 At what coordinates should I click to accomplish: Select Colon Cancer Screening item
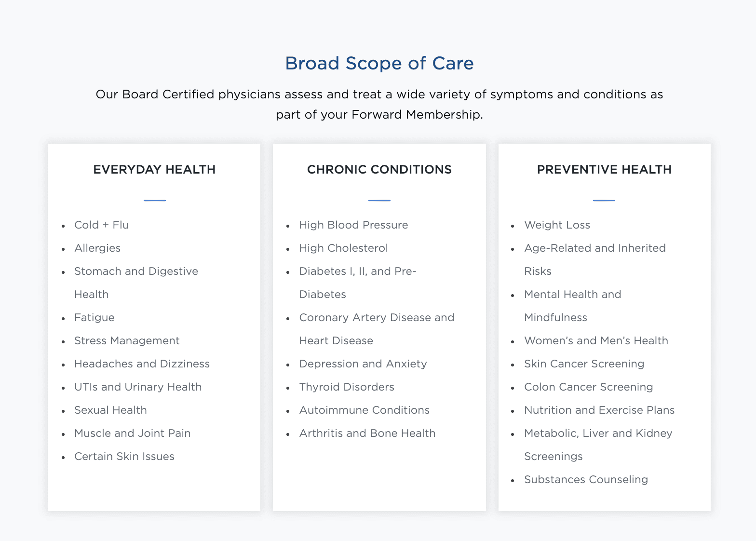coord(589,387)
